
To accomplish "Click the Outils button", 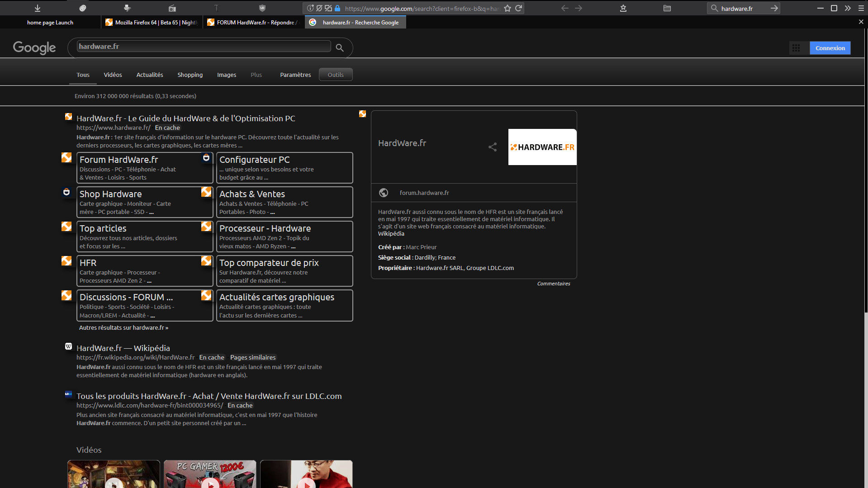I will tap(336, 75).
